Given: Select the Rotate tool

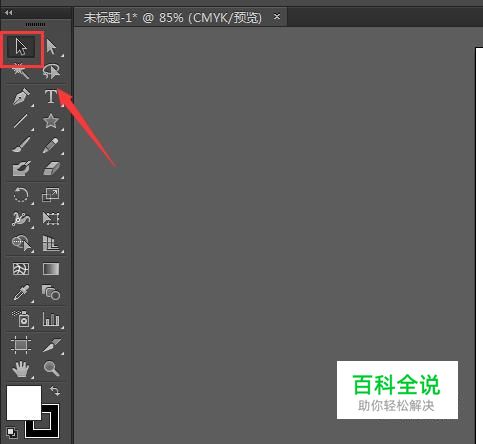Looking at the screenshot, I should [21, 195].
